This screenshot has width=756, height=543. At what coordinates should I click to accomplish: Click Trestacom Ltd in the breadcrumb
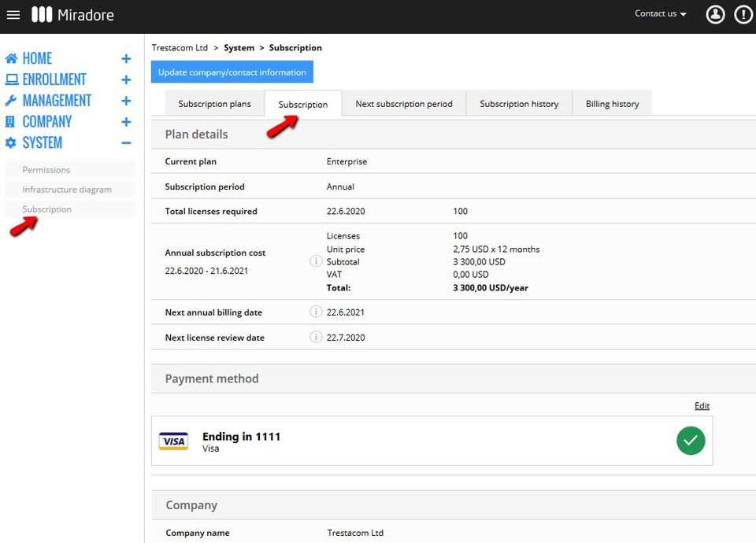coord(180,48)
